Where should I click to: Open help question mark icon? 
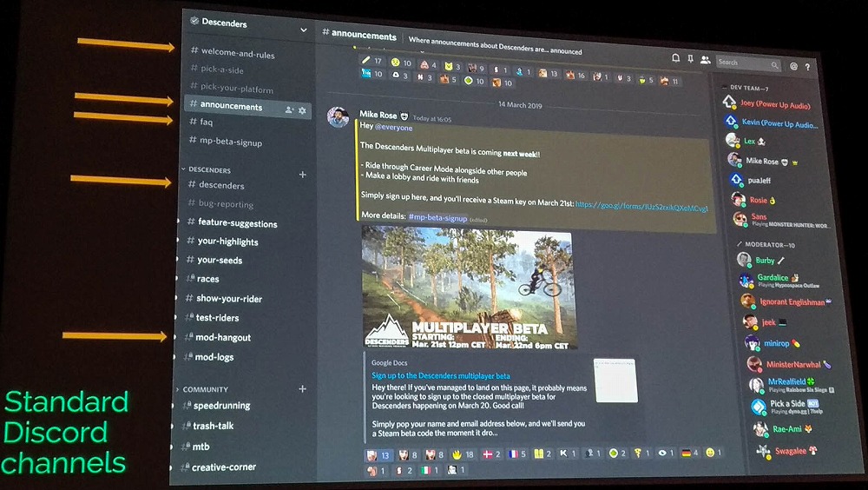[x=807, y=67]
